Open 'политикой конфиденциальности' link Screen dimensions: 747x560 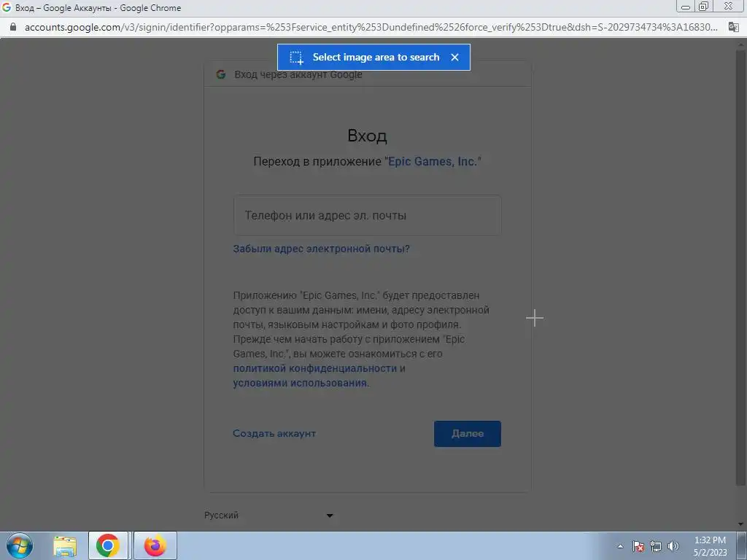coord(315,368)
